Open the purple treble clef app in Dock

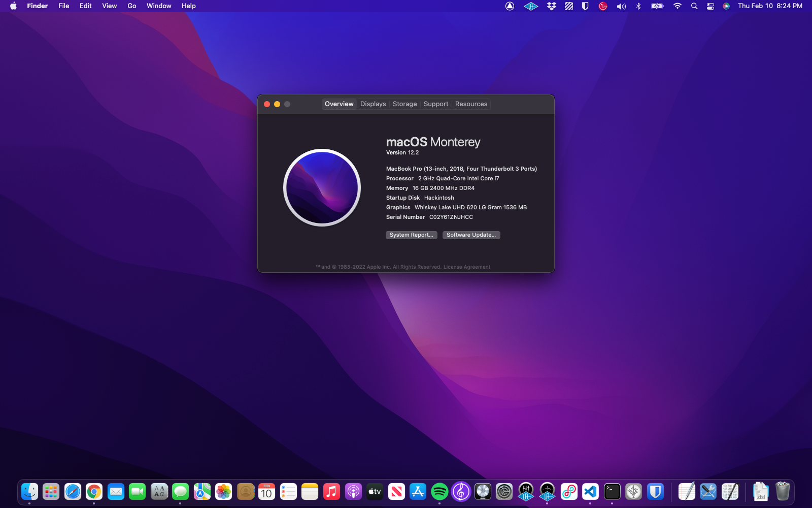461,491
